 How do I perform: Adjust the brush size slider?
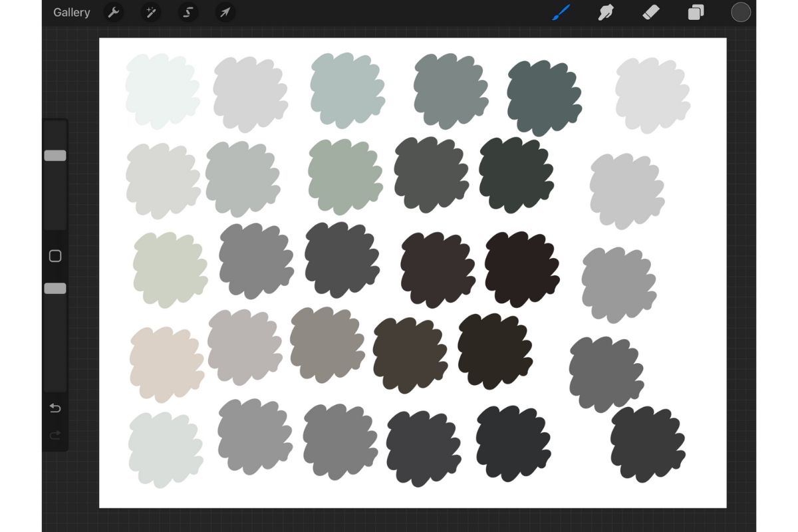[x=55, y=154]
